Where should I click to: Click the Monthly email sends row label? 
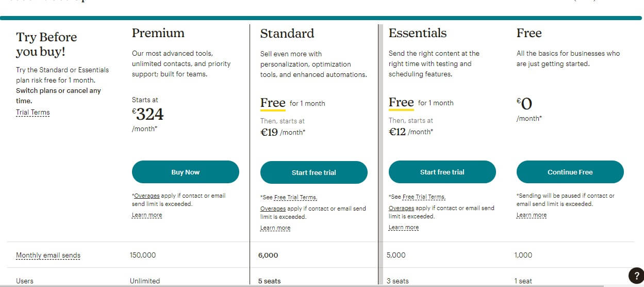click(x=48, y=256)
